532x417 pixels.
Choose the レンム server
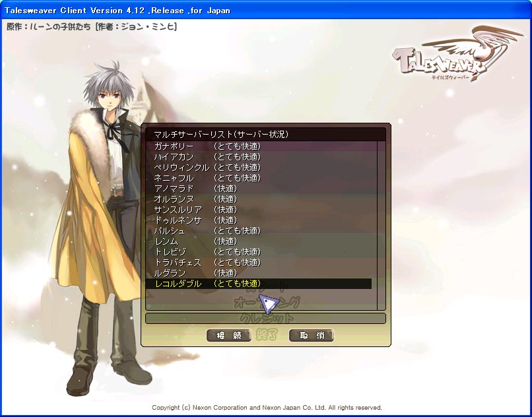[259, 241]
